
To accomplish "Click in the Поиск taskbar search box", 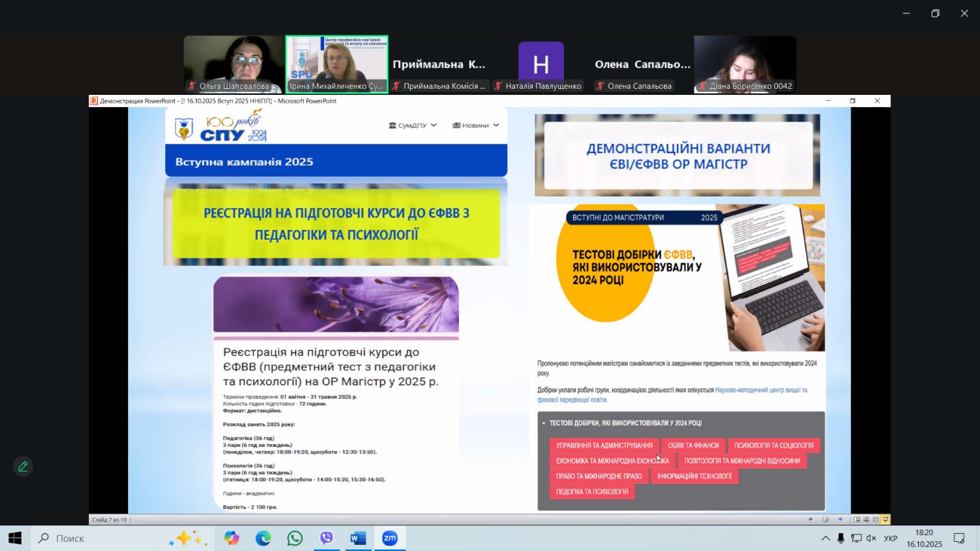I will coord(104,538).
